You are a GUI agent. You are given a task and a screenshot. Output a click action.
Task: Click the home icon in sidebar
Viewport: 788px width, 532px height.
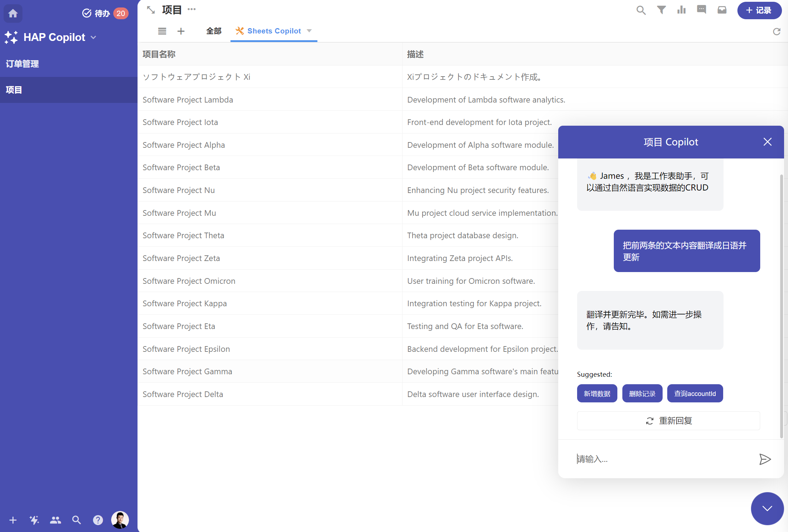click(x=13, y=13)
